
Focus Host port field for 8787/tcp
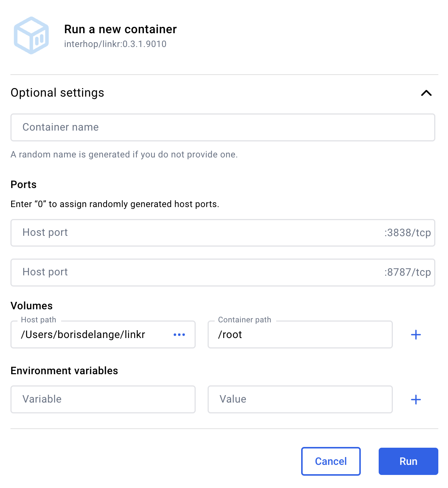click(x=223, y=272)
